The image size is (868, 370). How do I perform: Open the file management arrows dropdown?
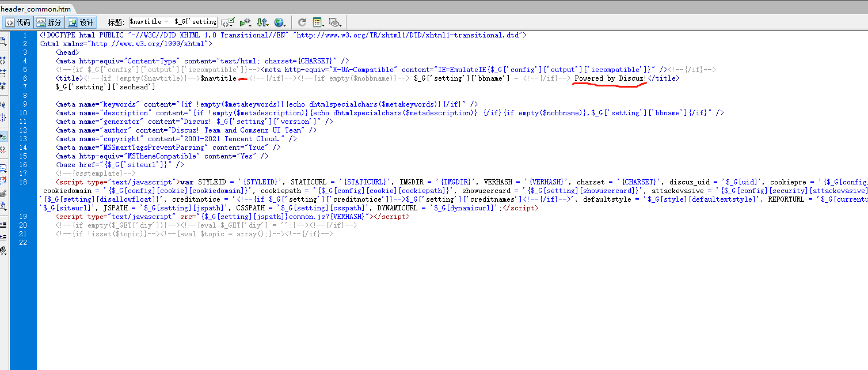click(262, 22)
